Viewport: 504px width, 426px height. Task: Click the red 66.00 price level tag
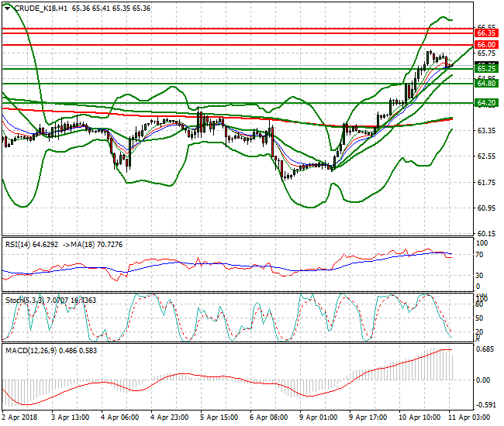(x=486, y=46)
